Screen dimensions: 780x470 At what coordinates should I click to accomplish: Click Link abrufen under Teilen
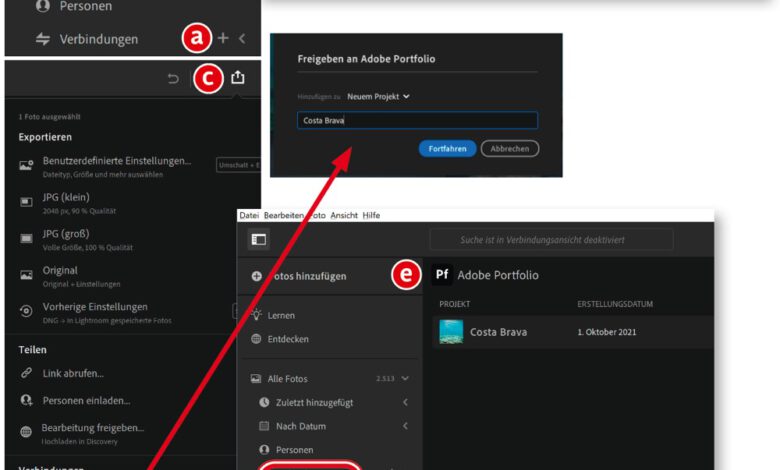[73, 374]
